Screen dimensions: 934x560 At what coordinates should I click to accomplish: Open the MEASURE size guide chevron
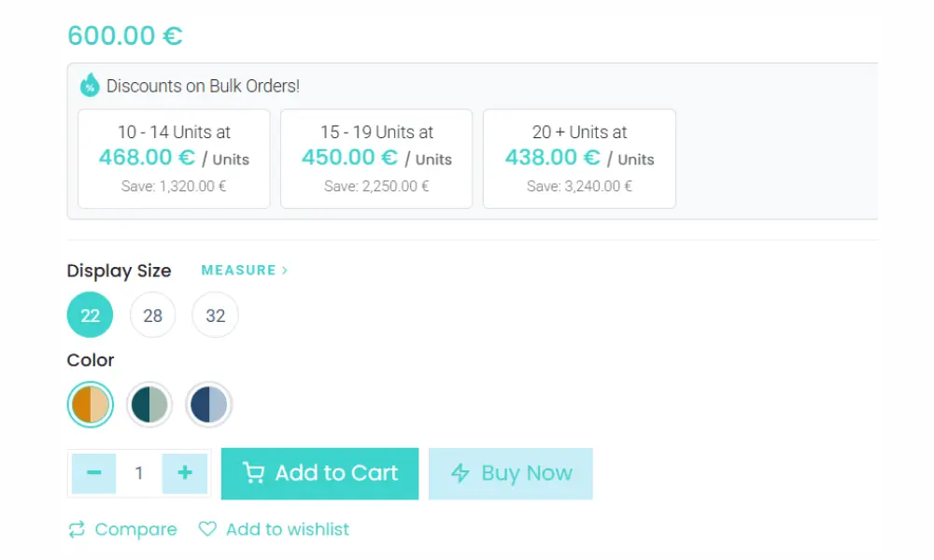coord(284,271)
